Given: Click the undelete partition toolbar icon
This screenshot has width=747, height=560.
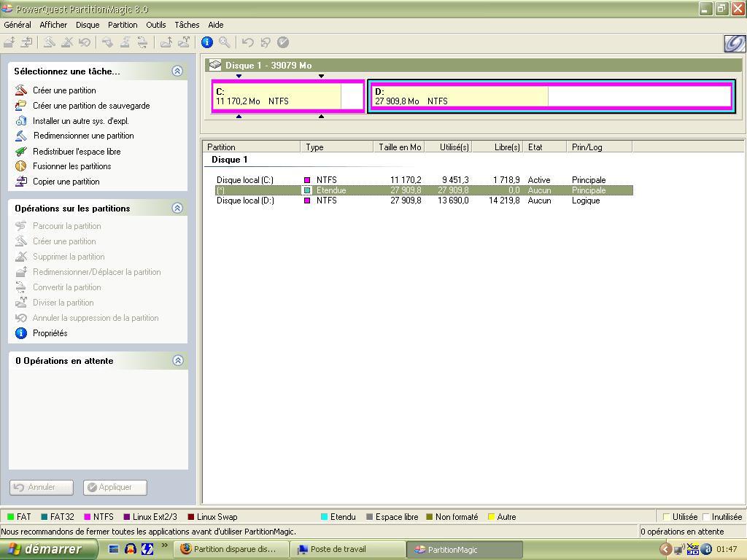Looking at the screenshot, I should (85, 42).
